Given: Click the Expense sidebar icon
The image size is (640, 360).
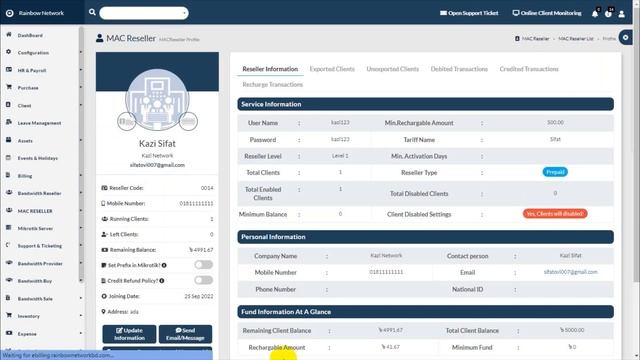Looking at the screenshot, I should 9,333.
